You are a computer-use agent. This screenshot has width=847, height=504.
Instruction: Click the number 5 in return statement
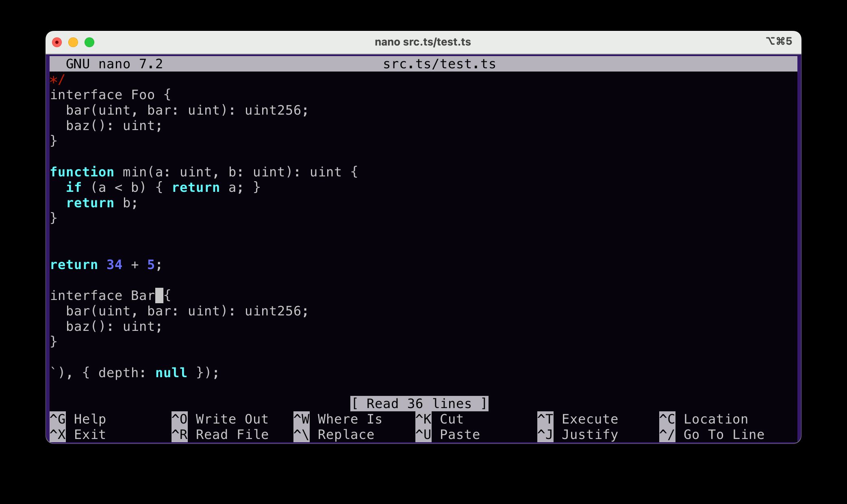151,265
